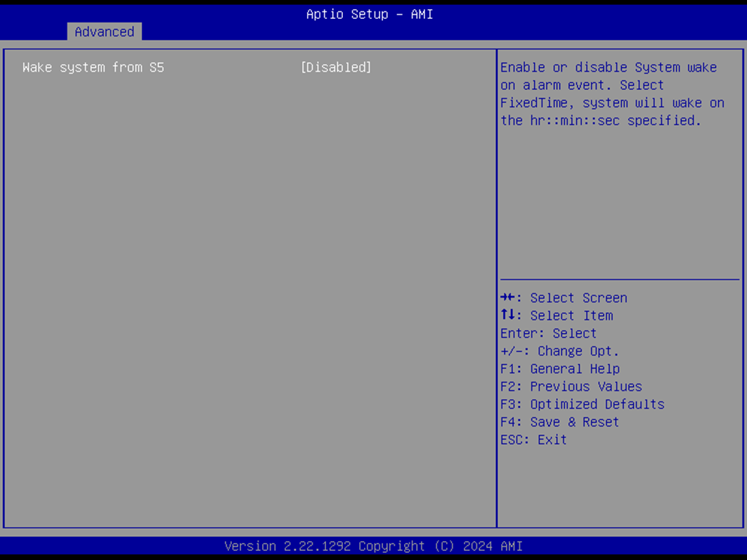This screenshot has height=560, width=747.
Task: Click ESC: Exit
Action: coord(533,440)
